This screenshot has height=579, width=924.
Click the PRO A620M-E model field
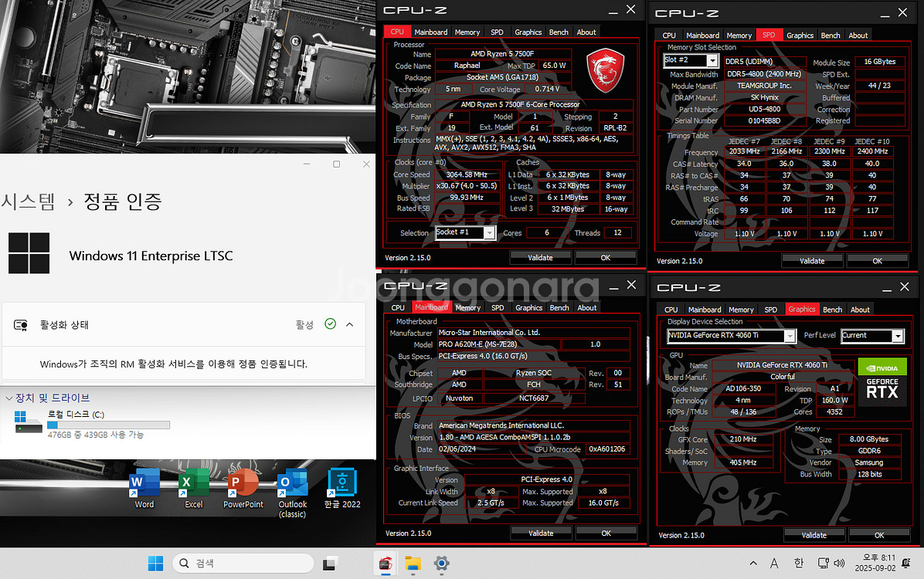498,344
